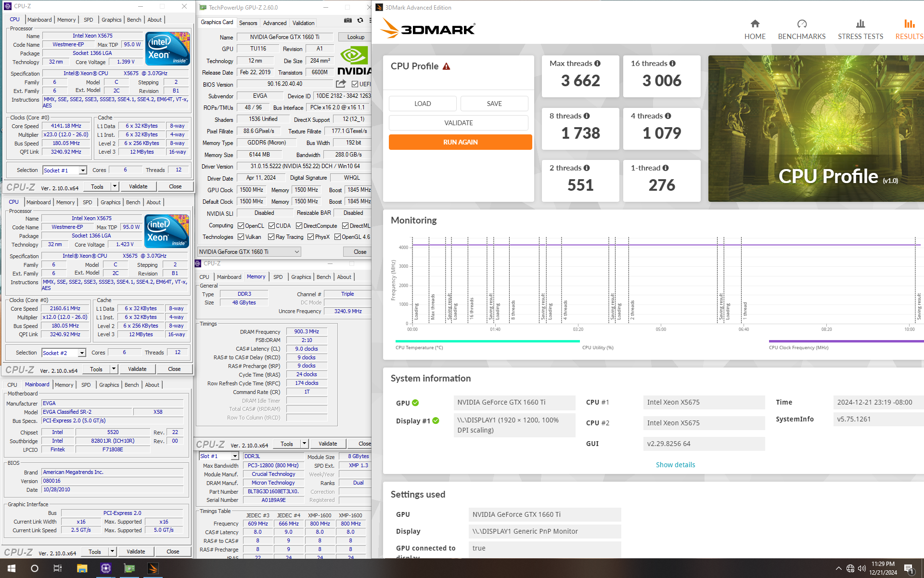This screenshot has width=924, height=578.
Task: Toggle the DirectCompute checkbox
Action: (x=299, y=226)
